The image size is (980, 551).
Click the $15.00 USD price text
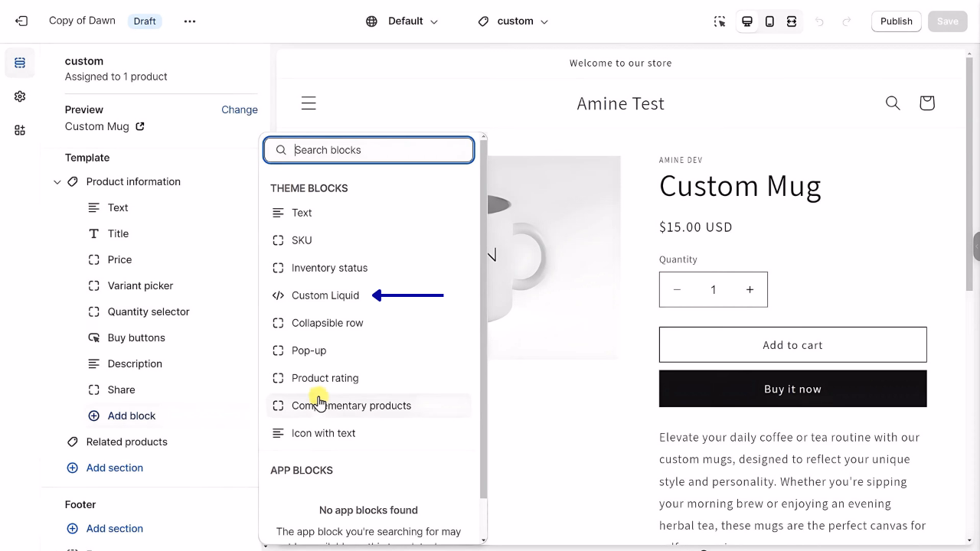696,227
